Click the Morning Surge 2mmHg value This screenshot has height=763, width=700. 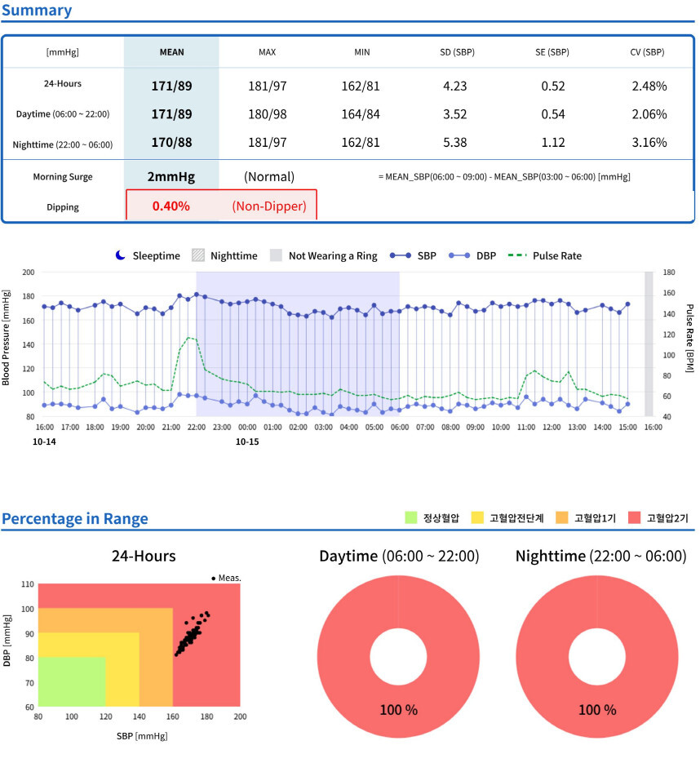coord(171,176)
